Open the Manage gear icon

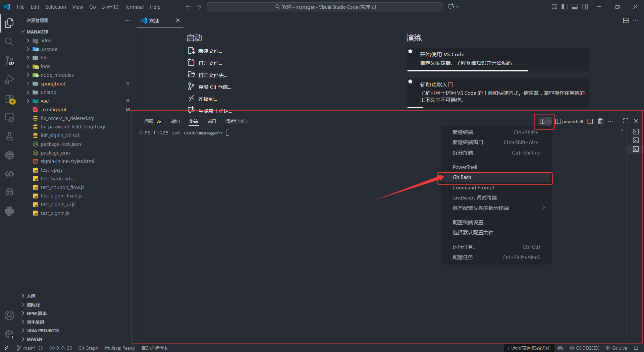(9, 334)
